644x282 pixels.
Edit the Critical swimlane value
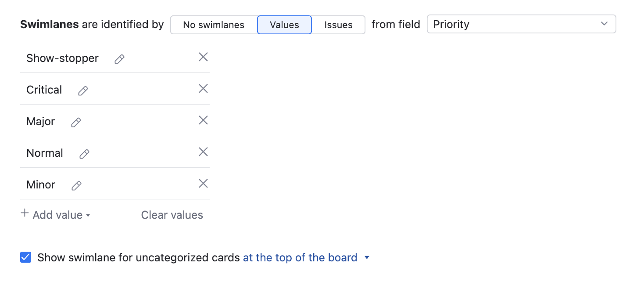point(83,91)
